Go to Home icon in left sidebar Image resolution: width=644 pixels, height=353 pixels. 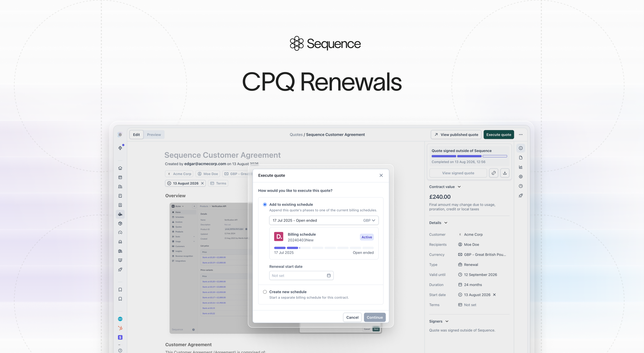120,168
